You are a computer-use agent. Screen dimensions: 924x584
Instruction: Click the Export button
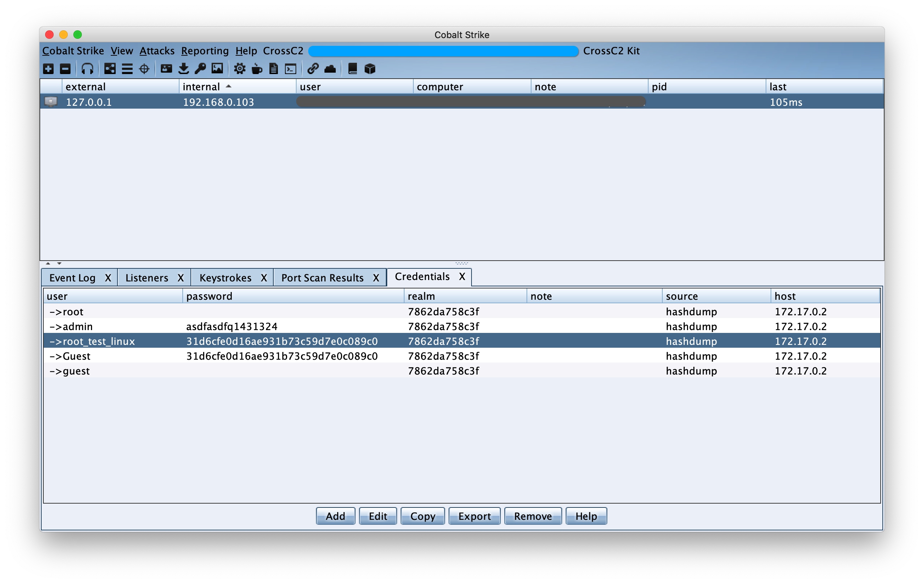[x=474, y=516]
